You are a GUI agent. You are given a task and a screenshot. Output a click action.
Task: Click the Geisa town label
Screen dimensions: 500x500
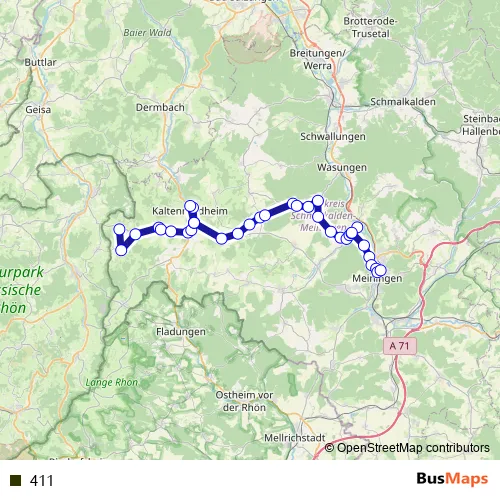(x=38, y=109)
